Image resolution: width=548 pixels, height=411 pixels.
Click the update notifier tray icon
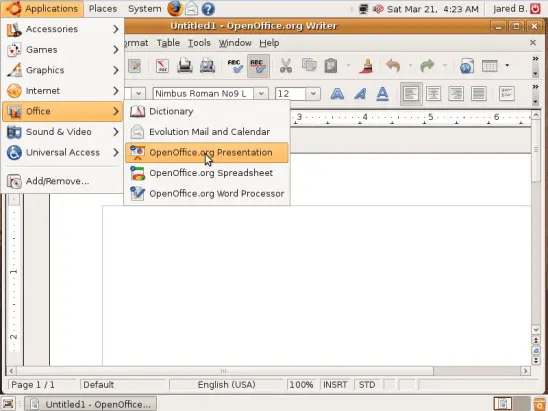point(378,9)
